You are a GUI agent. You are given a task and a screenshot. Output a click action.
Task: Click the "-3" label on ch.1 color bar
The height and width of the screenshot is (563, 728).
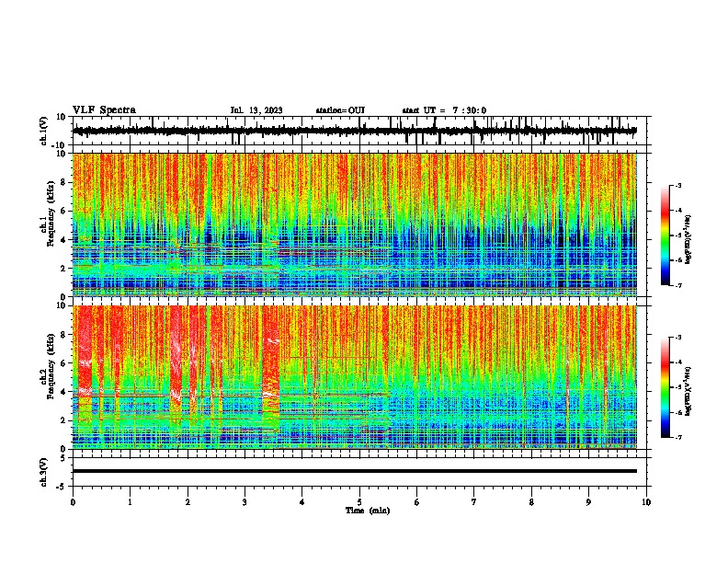coord(678,186)
